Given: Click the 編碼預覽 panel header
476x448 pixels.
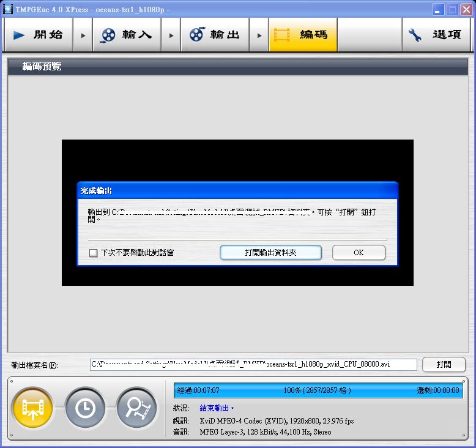Looking at the screenshot, I should pyautogui.click(x=238, y=67).
